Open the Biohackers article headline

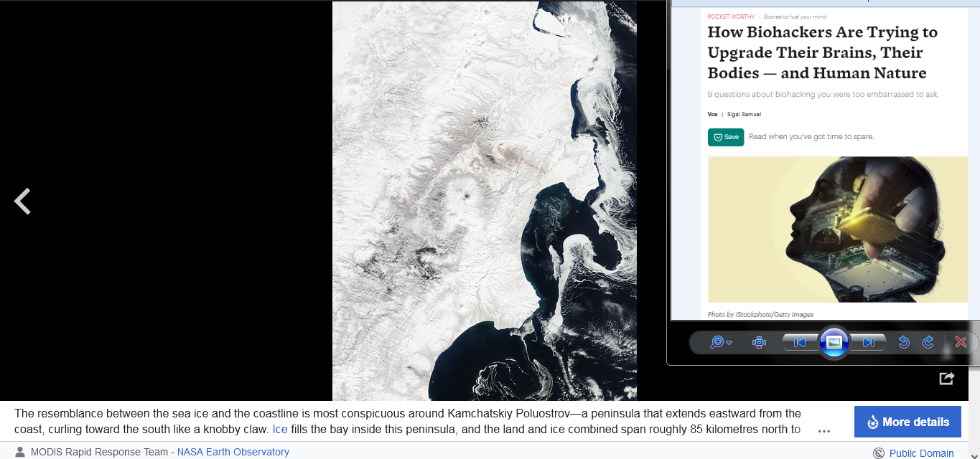[823, 52]
